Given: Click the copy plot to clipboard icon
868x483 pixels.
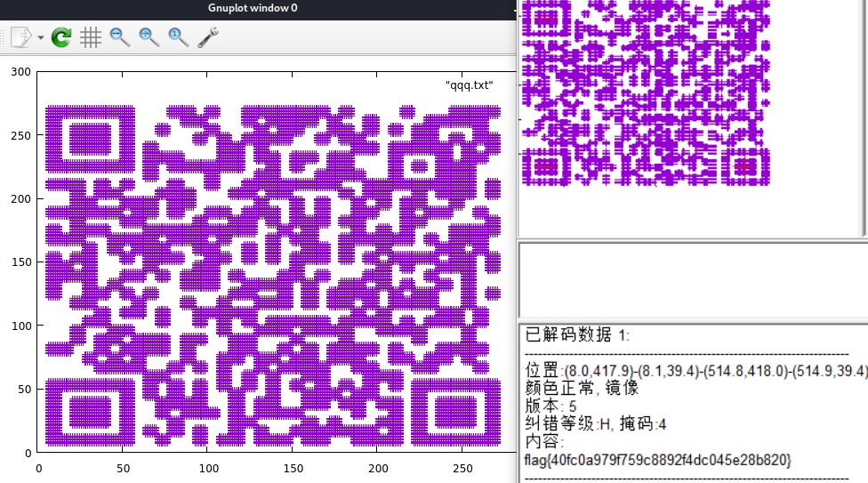Looking at the screenshot, I should click(21, 37).
